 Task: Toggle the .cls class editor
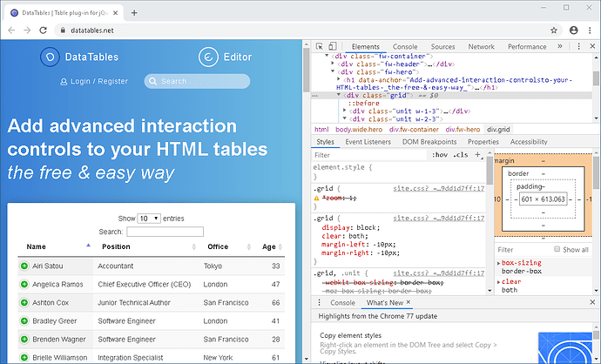point(461,155)
